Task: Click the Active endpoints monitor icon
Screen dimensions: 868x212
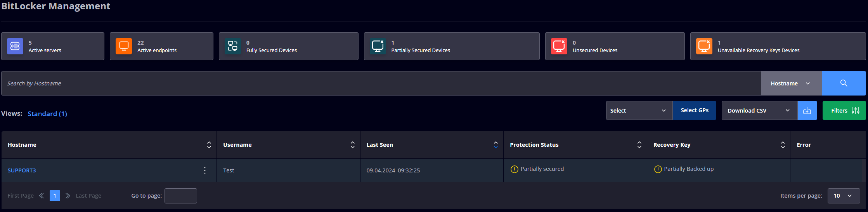Action: 124,46
